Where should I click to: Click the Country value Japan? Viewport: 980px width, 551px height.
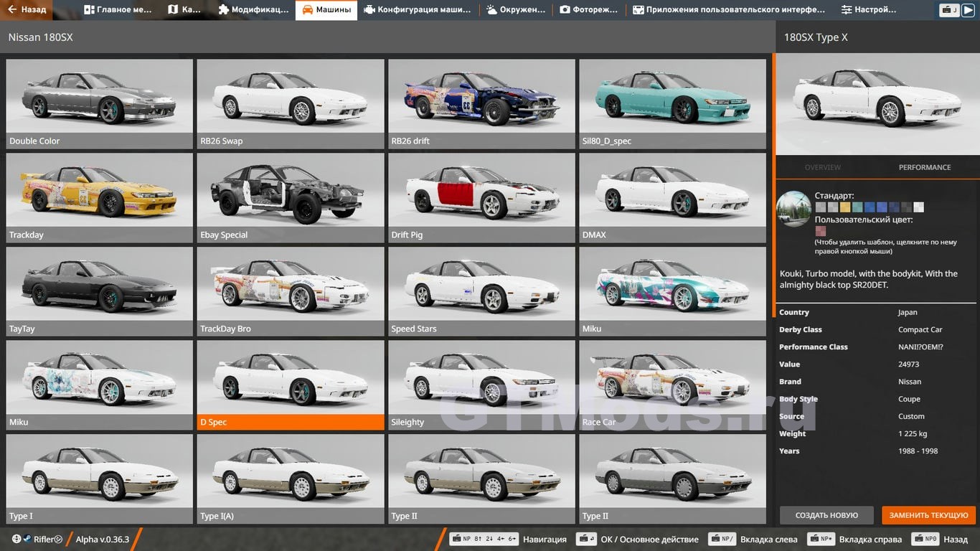tap(908, 312)
